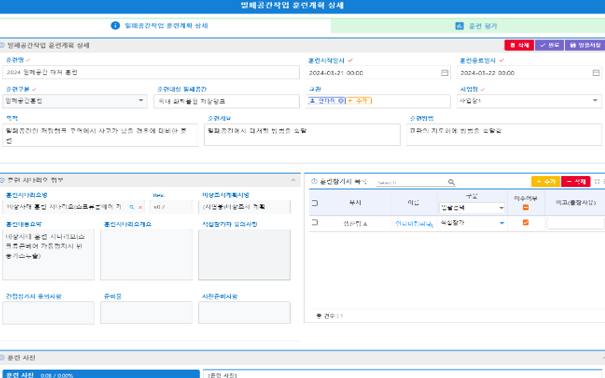
Task: Click the red 삭제 button at top
Action: point(519,45)
